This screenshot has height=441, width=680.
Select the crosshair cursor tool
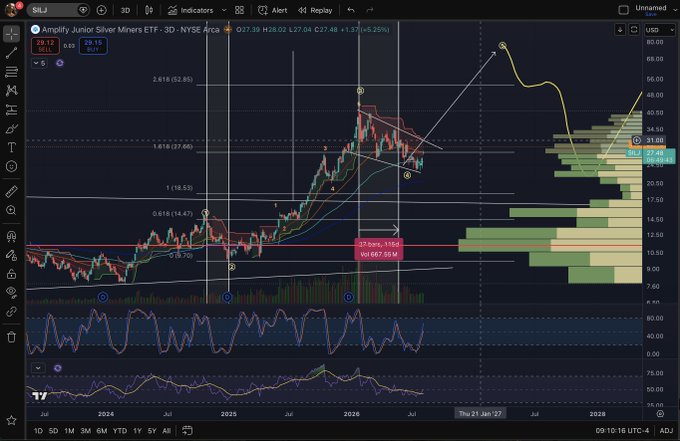point(12,34)
